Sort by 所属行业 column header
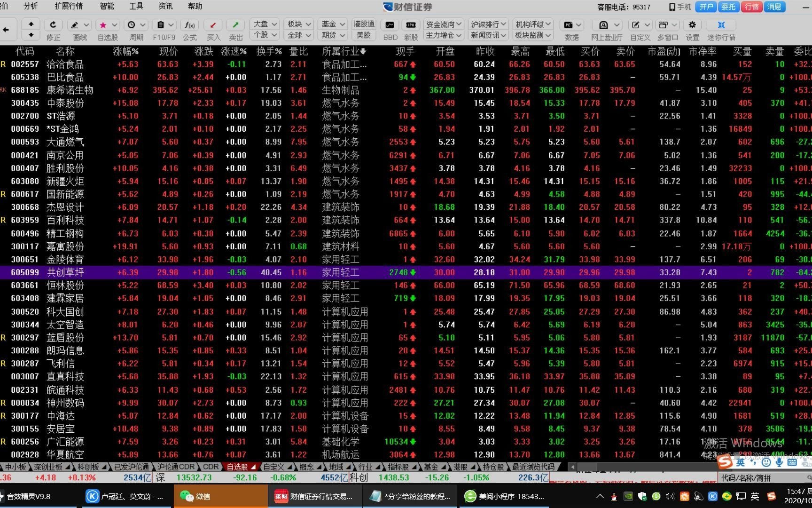The height and width of the screenshot is (508, 812). tap(344, 51)
